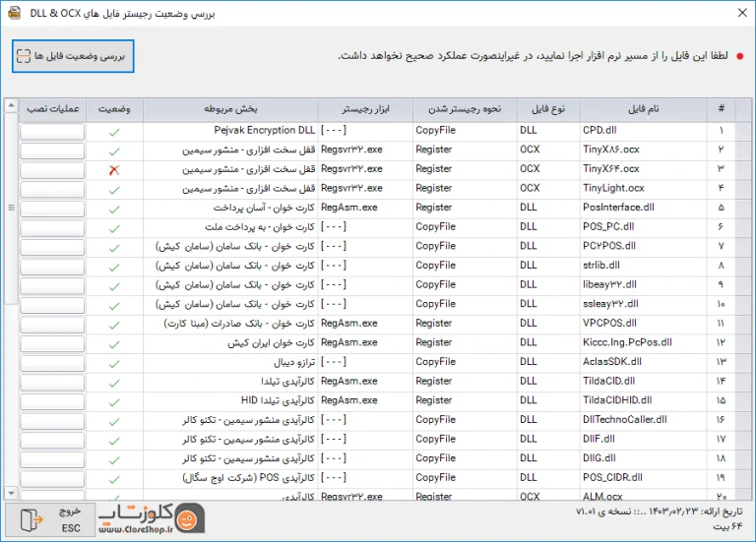Click the green check status for AclasSDK.dll

(114, 363)
